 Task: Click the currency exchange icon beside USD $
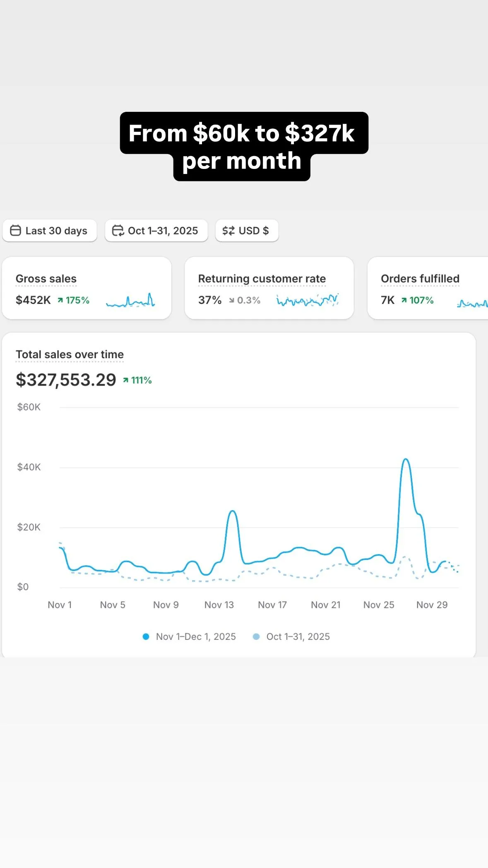228,230
